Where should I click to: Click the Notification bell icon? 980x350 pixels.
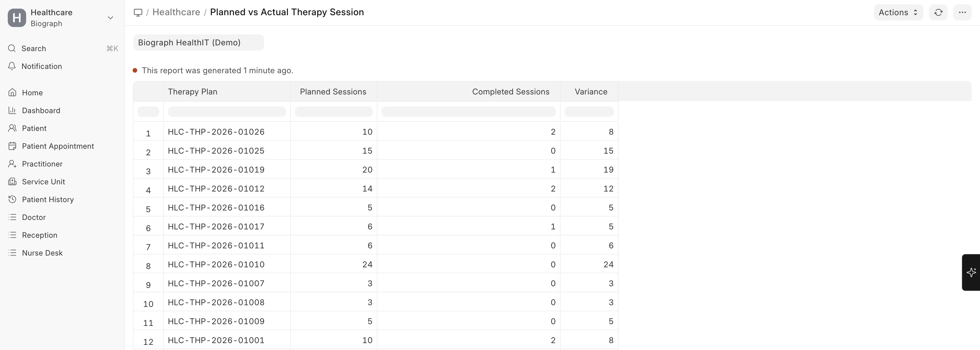12,66
